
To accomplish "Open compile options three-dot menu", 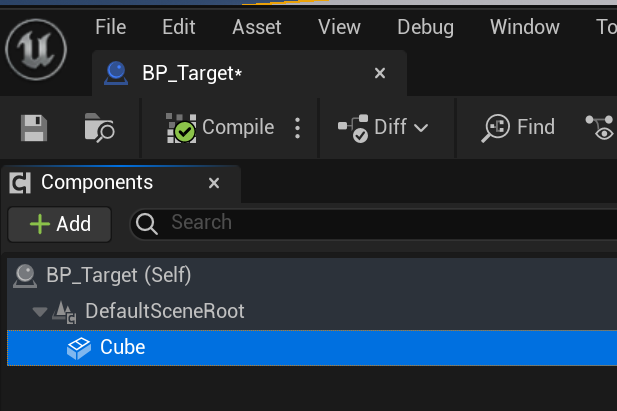I will 297,128.
